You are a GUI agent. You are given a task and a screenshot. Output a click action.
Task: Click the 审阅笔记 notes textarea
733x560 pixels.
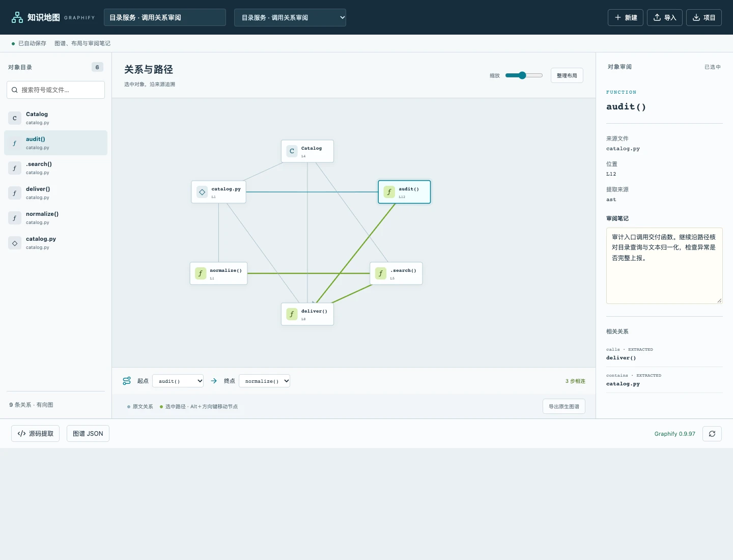(x=664, y=266)
